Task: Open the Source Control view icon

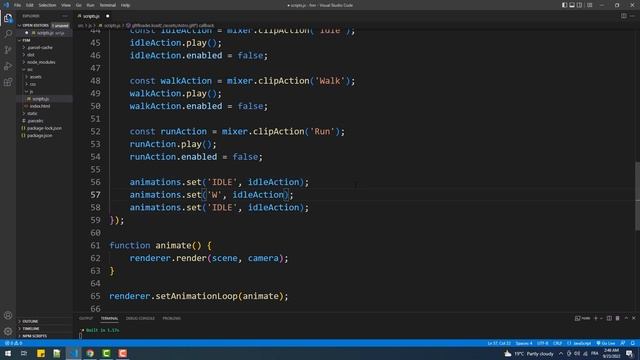Action: tap(8, 50)
